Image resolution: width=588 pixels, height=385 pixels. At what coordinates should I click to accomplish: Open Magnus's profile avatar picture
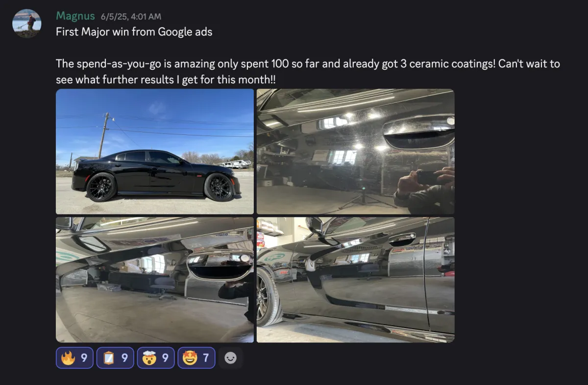click(26, 24)
